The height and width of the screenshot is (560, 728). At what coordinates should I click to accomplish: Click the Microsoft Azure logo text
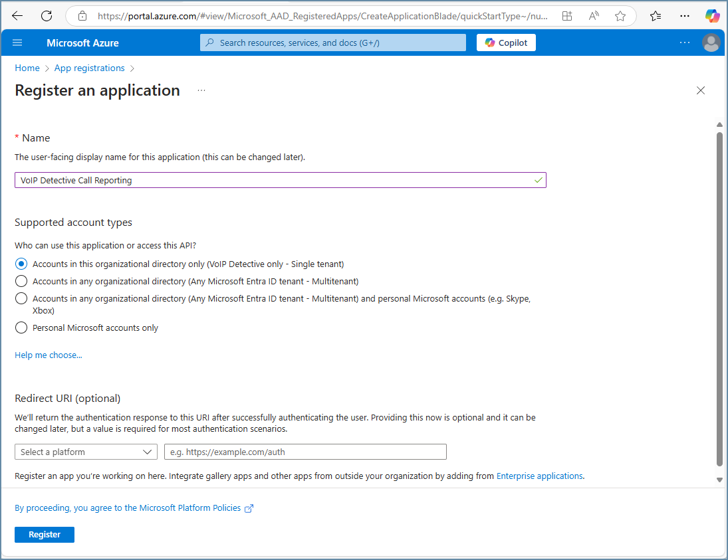82,43
